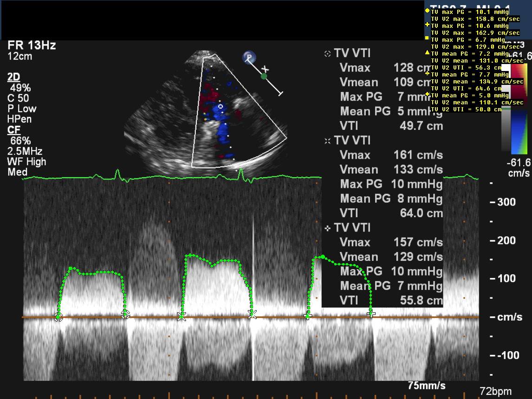This screenshot has width=532, height=399.
Task: Click the X caliper at the second trace start
Action: 182,316
